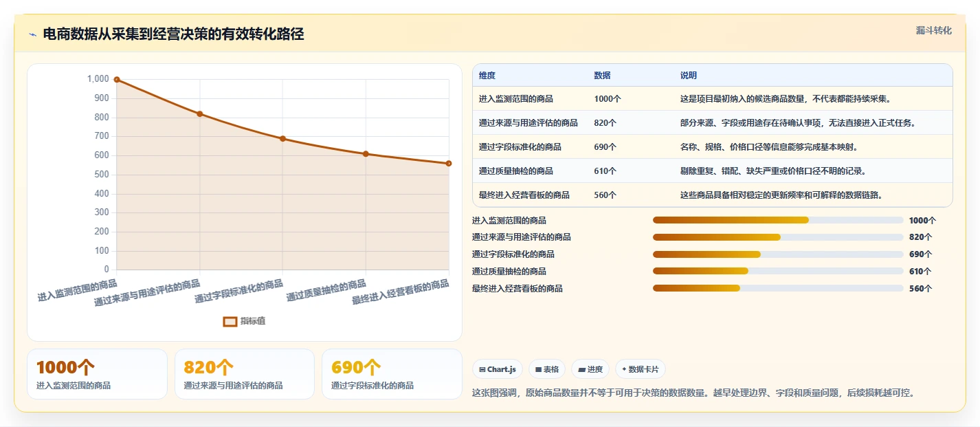
Task: Click the progress bar showing 610个
Action: [778, 272]
